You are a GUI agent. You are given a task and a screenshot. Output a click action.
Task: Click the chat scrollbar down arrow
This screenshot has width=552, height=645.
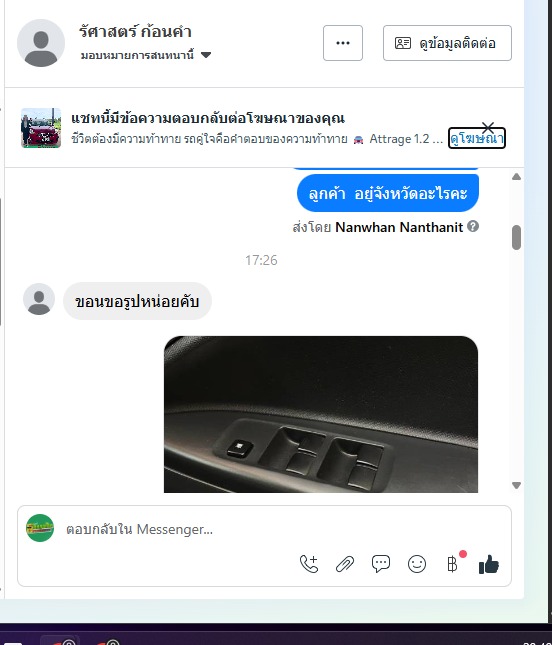click(x=517, y=485)
